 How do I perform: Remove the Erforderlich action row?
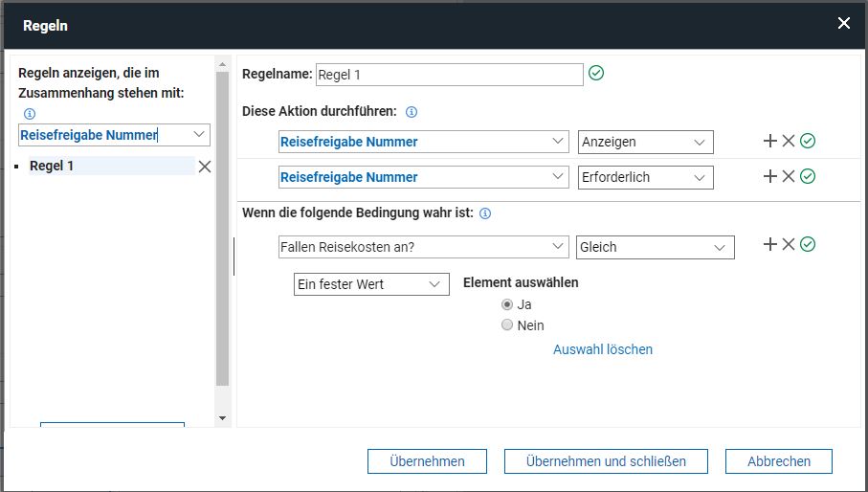click(x=789, y=176)
